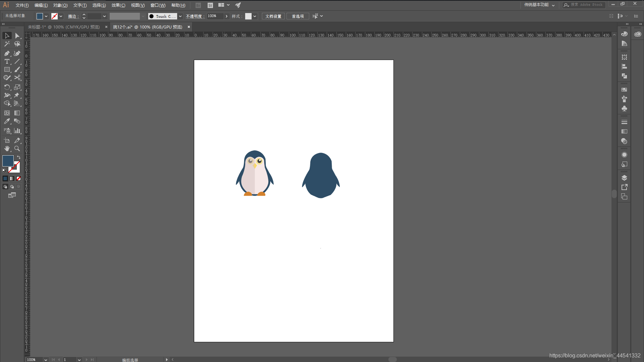Open the Stroke panel icon

tap(624, 122)
